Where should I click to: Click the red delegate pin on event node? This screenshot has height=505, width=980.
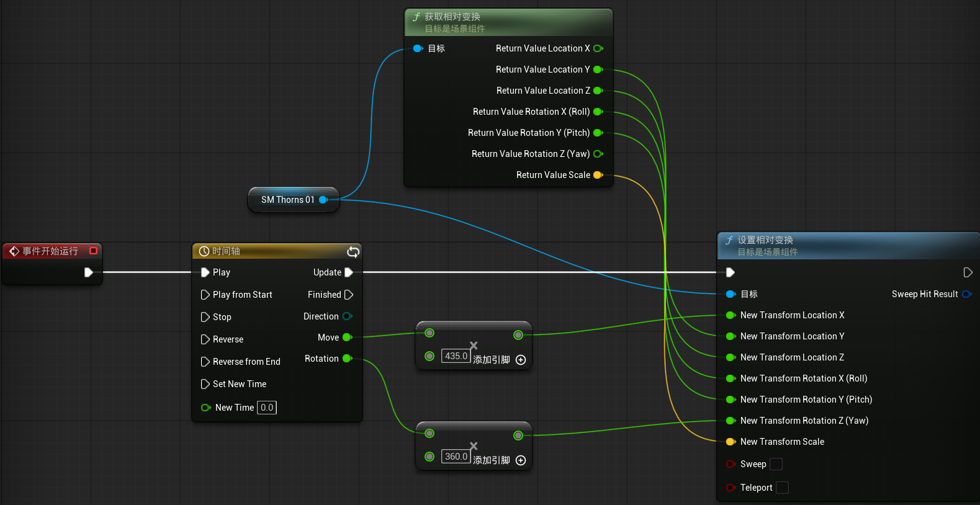point(94,251)
